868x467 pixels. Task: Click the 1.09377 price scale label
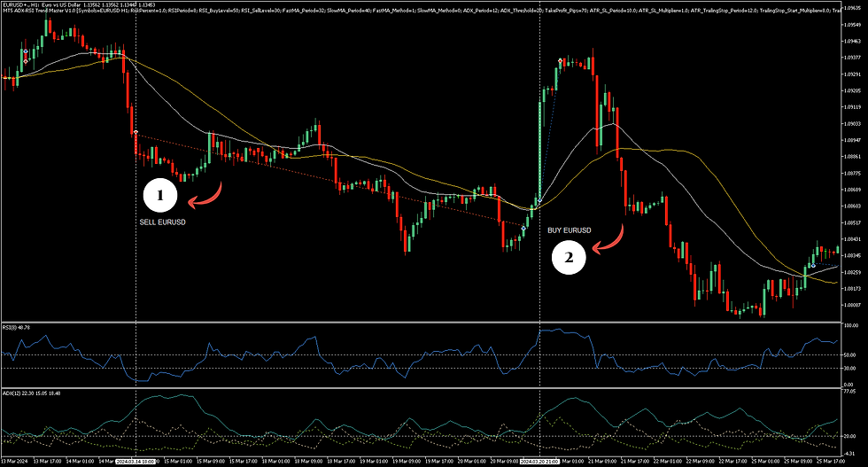[852, 58]
